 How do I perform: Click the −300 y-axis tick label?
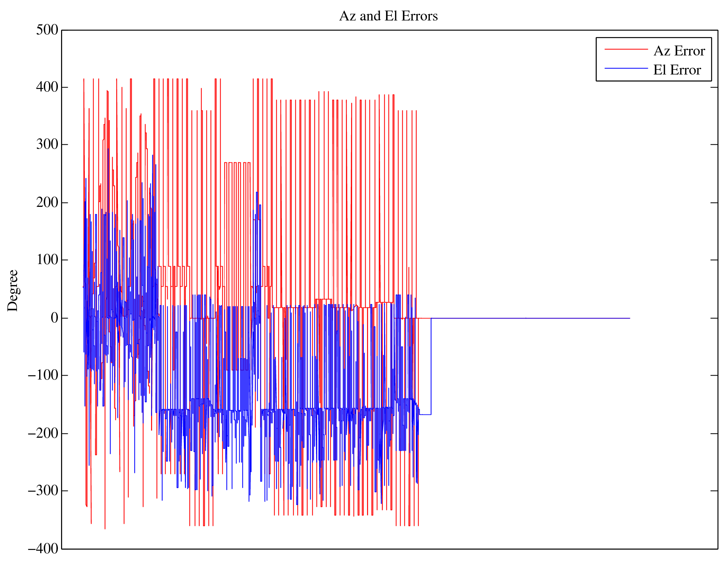tap(43, 491)
